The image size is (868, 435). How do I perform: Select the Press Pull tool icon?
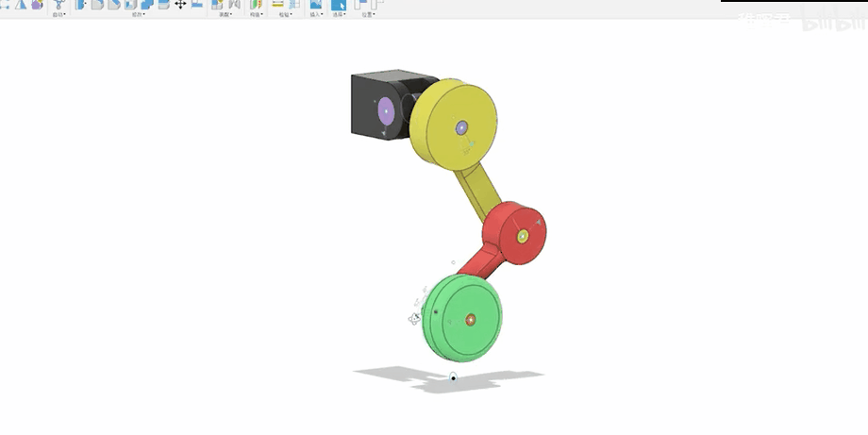click(x=81, y=4)
